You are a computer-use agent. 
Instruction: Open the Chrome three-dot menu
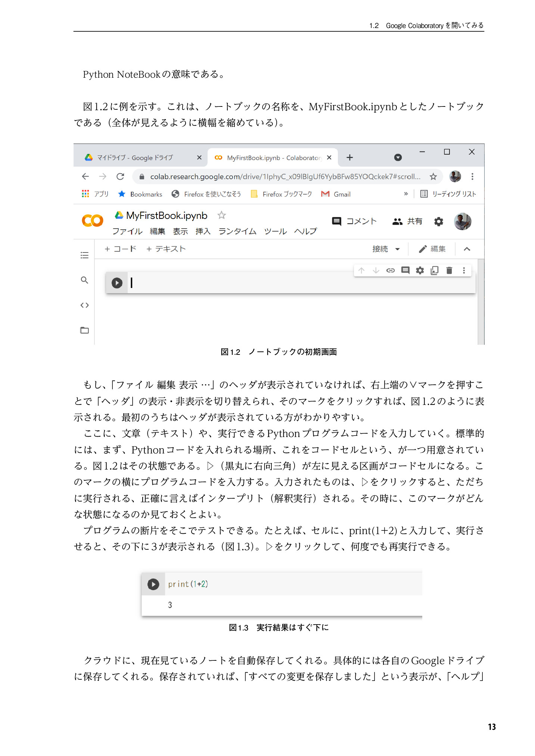472,176
